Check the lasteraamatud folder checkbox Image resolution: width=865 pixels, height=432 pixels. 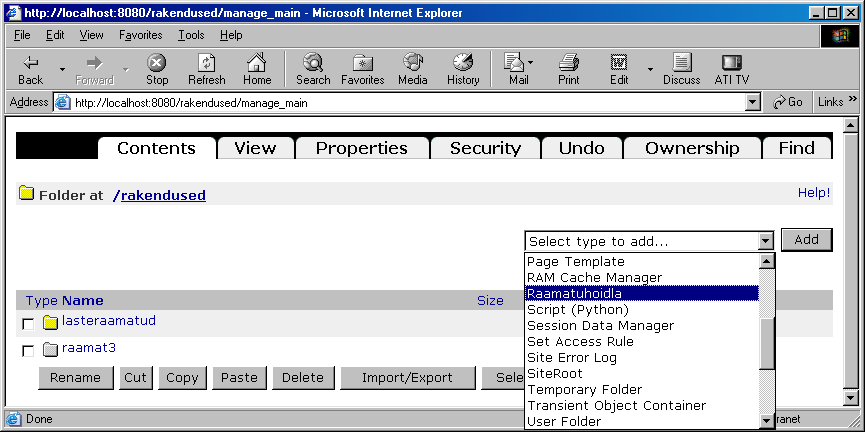[x=28, y=324]
